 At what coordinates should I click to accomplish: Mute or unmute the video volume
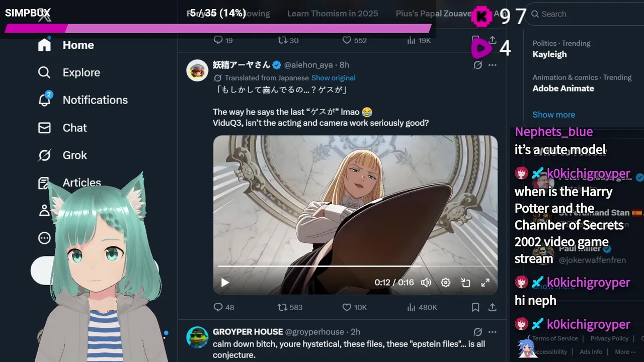pos(426,283)
